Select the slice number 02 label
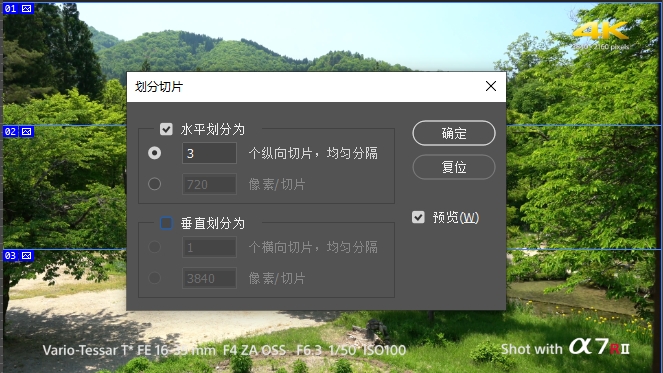Screen dimensions: 663x373 pos(11,132)
